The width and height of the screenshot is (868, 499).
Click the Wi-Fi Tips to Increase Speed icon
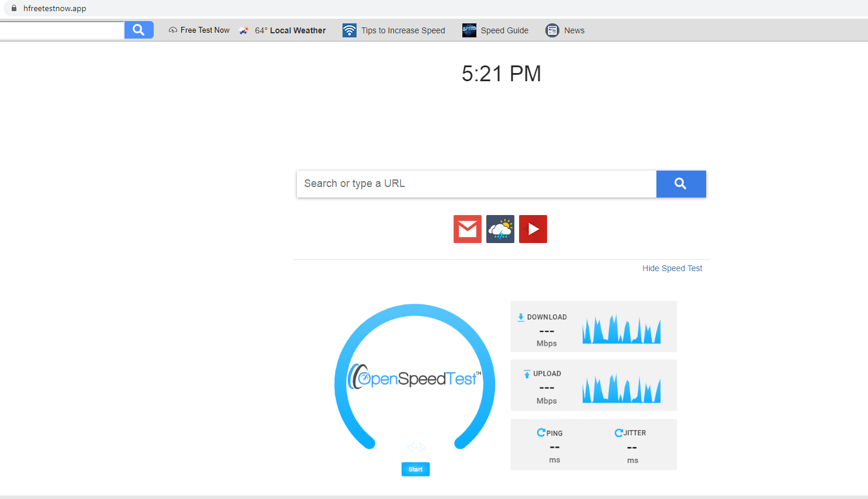(x=350, y=30)
